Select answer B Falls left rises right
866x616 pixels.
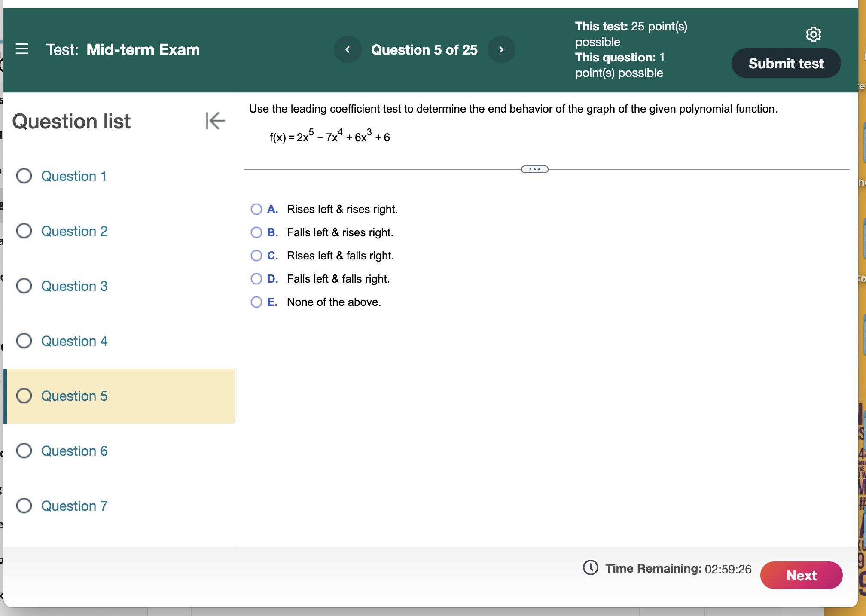point(256,232)
